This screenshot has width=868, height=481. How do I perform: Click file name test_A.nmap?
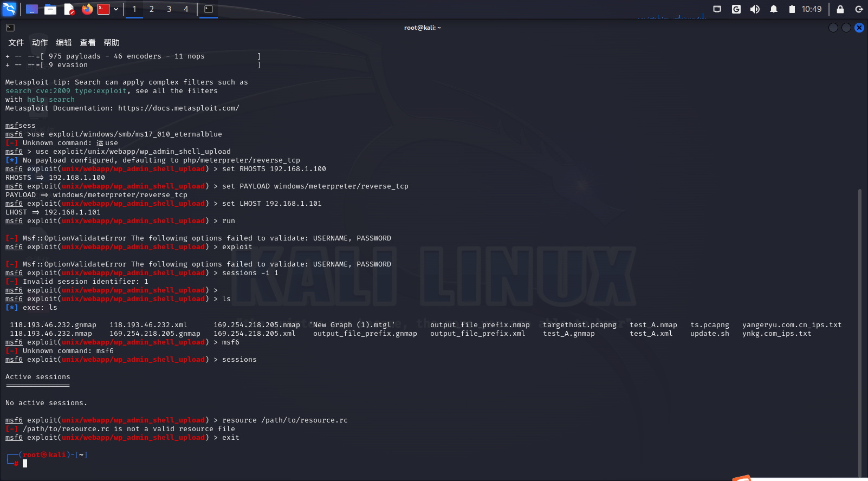[x=653, y=325]
